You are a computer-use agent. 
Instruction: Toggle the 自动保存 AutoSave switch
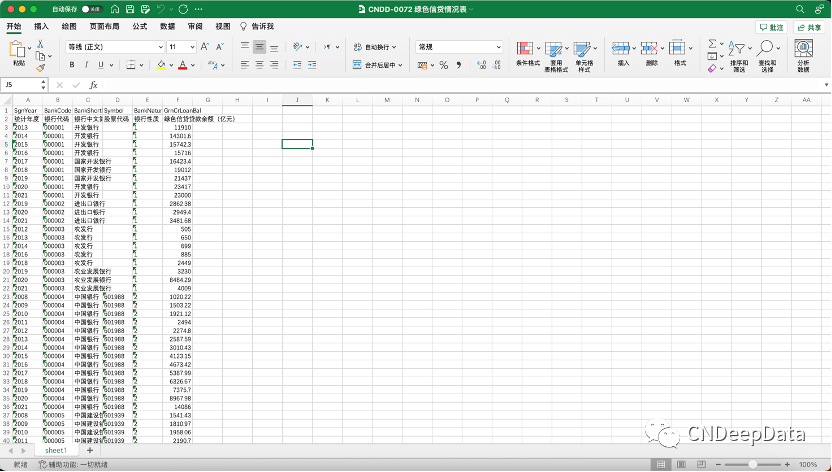pos(92,9)
